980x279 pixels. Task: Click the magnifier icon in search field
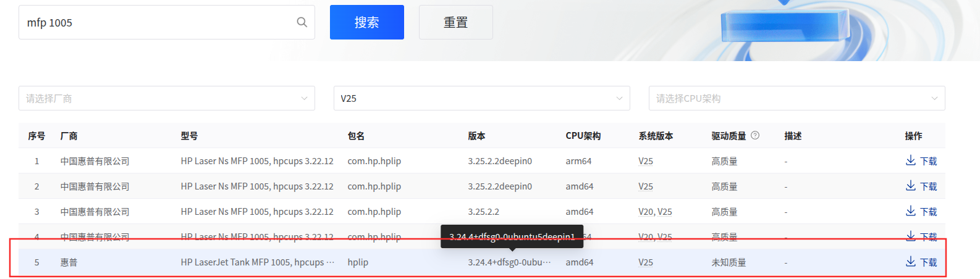[x=302, y=22]
